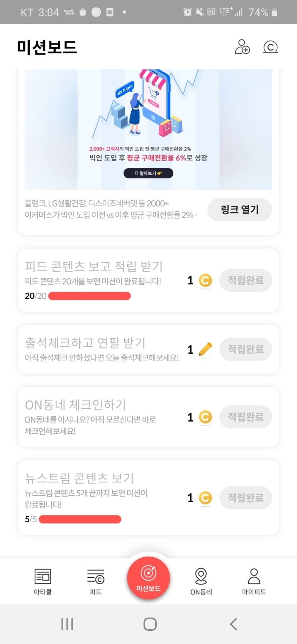This screenshot has width=297, height=644.
Task: Open the Android recent apps icon
Action: click(67, 624)
